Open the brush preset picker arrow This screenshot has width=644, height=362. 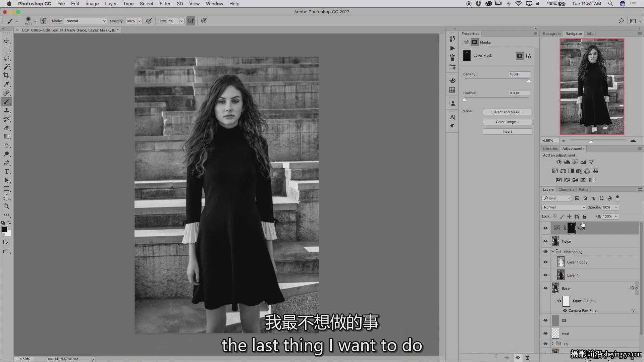[35, 21]
